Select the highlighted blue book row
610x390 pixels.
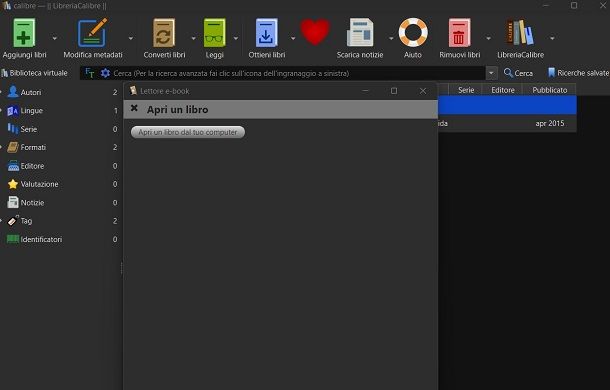pos(507,105)
